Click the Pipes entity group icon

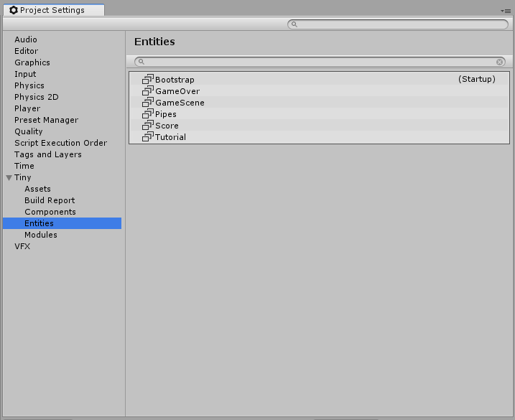click(148, 114)
